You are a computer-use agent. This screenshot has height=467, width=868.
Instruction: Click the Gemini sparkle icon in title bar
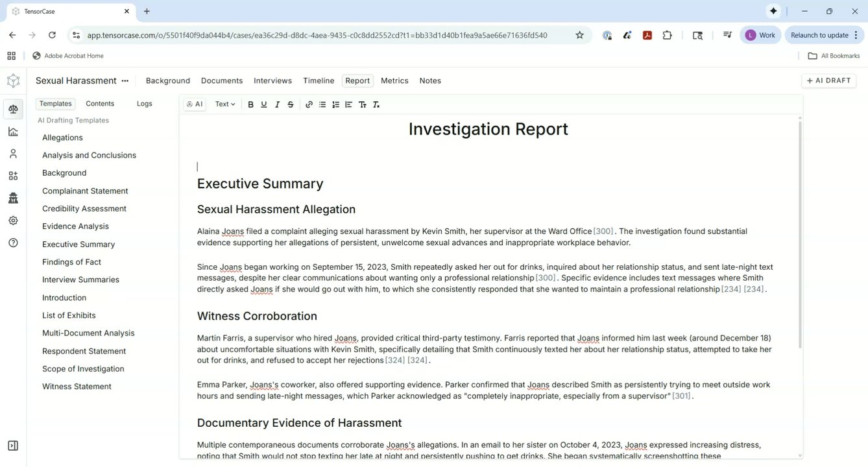[773, 11]
